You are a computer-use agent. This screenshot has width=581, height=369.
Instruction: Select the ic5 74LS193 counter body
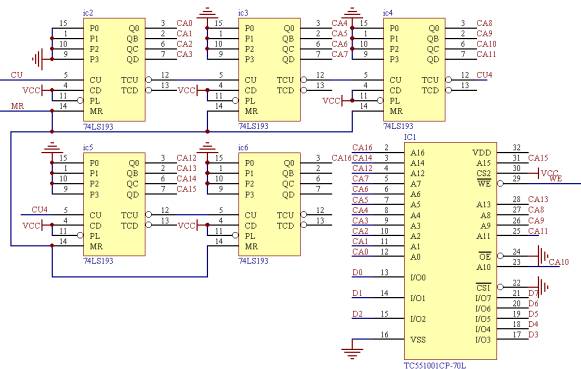tap(114, 204)
